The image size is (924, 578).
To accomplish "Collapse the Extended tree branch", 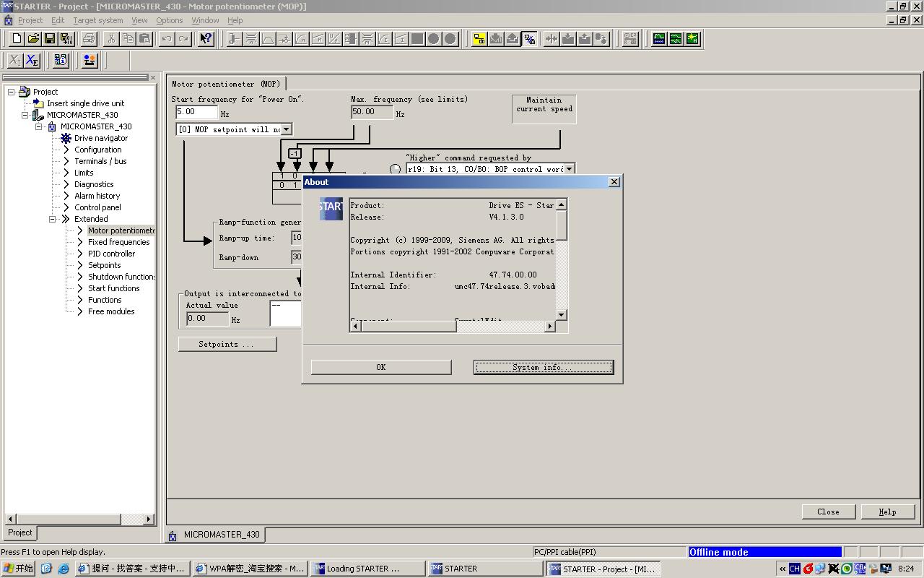I will [x=53, y=219].
